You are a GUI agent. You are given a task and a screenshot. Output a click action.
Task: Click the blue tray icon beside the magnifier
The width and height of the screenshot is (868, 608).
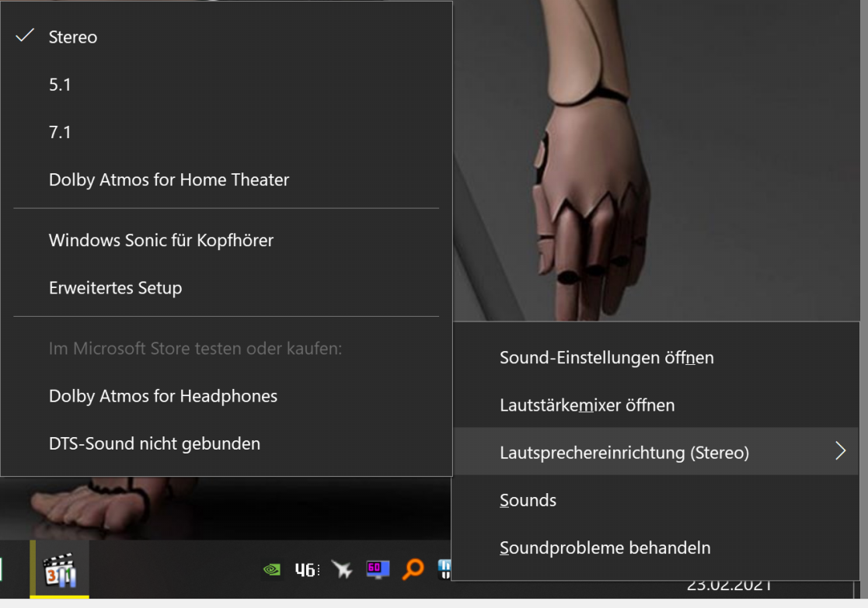(444, 569)
